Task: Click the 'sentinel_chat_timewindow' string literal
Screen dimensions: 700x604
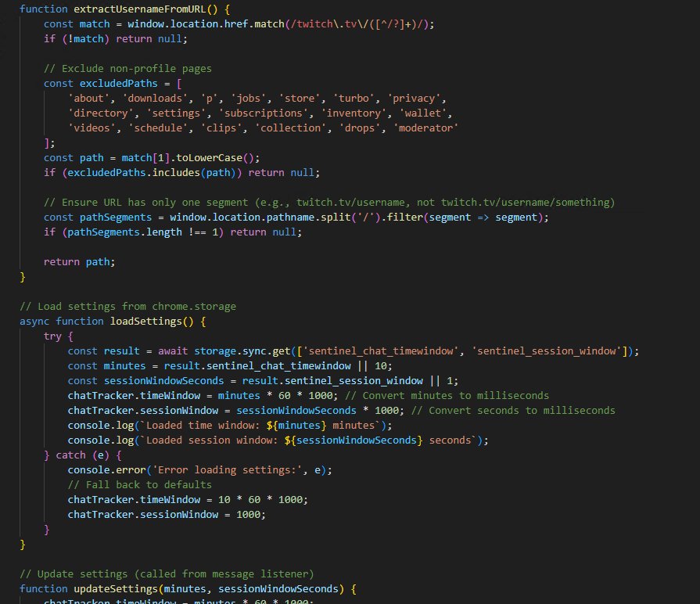Action: click(x=381, y=351)
